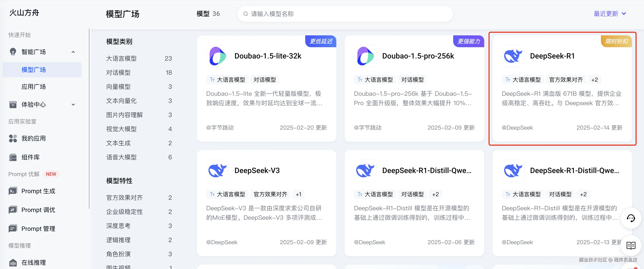Filter by 深度思考 feature
The height and width of the screenshot is (269, 644).
click(x=118, y=226)
